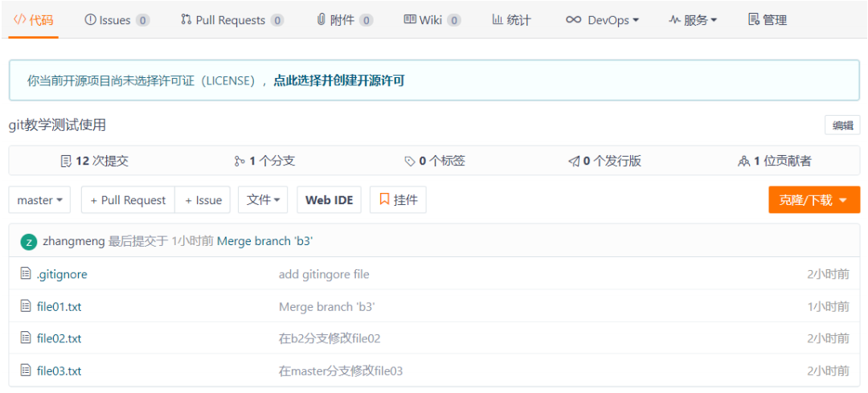Open the 在master分支修改file03 commit message
Viewport: 868px width, 393px height.
[x=341, y=370]
